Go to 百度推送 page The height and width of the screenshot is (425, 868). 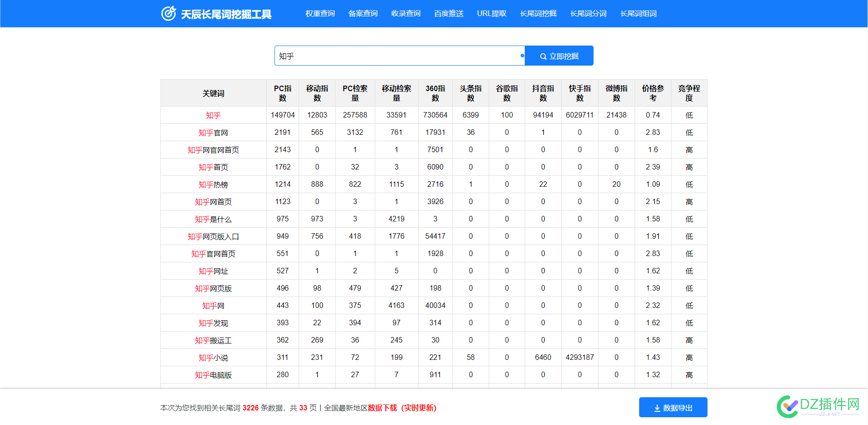point(449,14)
